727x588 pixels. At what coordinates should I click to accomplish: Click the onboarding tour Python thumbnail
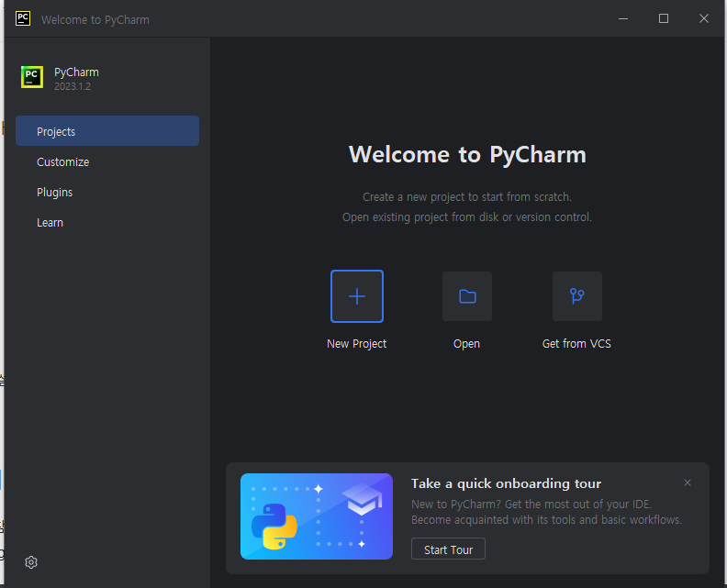click(x=316, y=516)
